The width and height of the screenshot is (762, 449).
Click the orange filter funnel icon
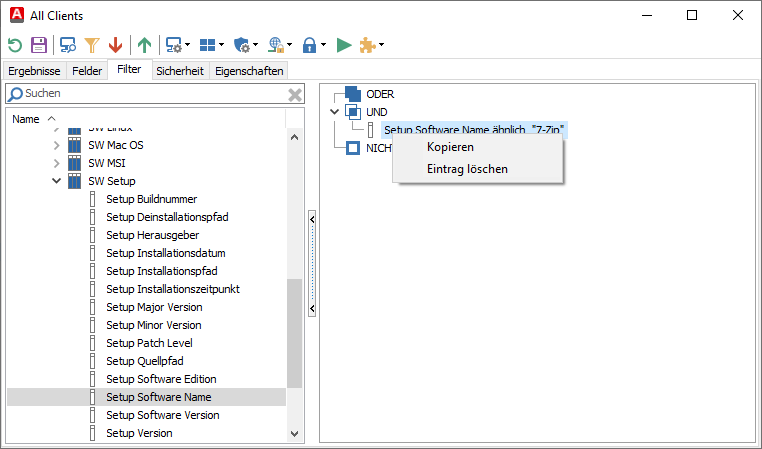pyautogui.click(x=92, y=45)
